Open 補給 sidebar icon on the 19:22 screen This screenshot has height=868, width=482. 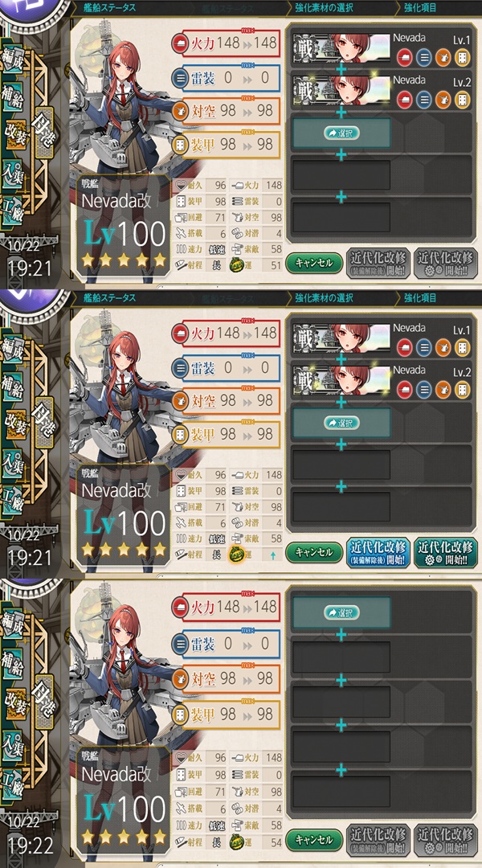pos(14,659)
